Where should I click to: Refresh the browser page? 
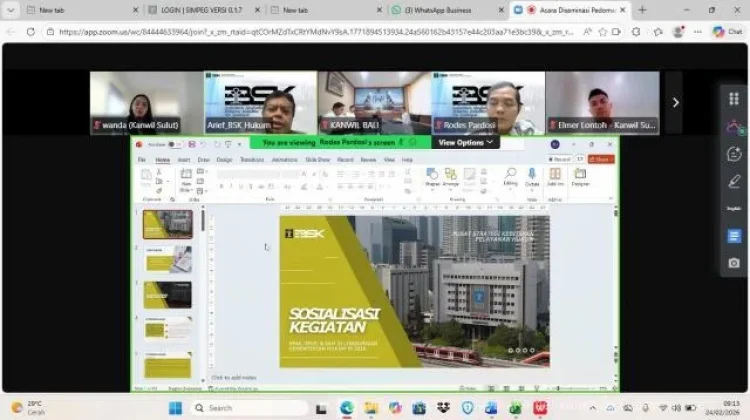pyautogui.click(x=31, y=32)
